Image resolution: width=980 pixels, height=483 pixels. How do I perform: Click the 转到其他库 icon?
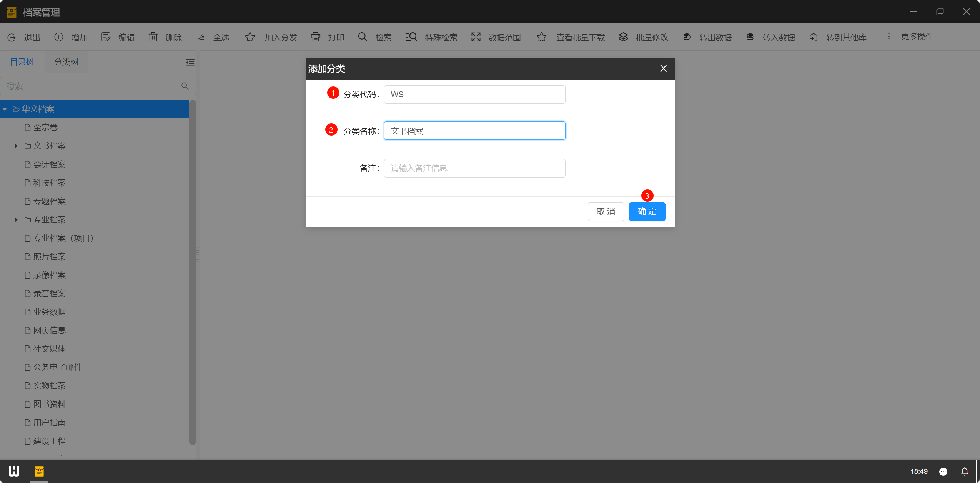814,37
